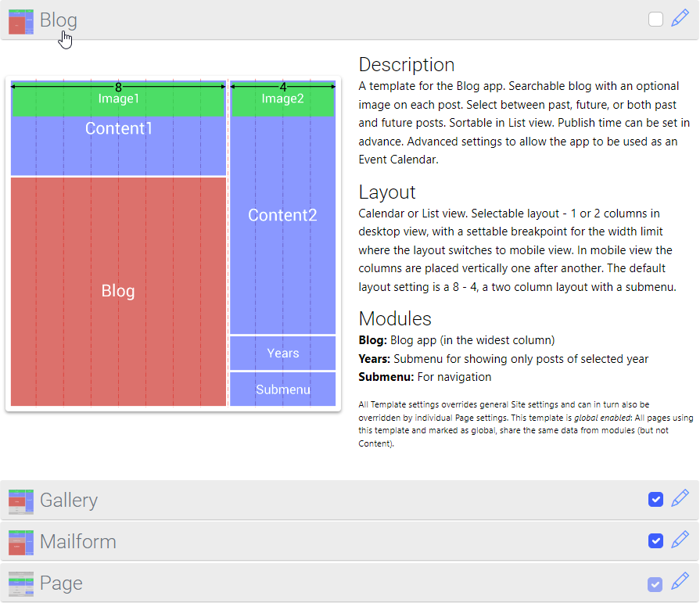
Task: Uncheck the Gallery template checkbox
Action: click(656, 500)
